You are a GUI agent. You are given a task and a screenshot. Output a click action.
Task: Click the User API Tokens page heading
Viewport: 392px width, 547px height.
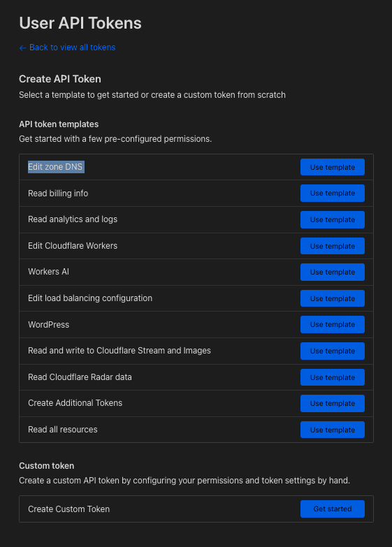[x=80, y=23]
